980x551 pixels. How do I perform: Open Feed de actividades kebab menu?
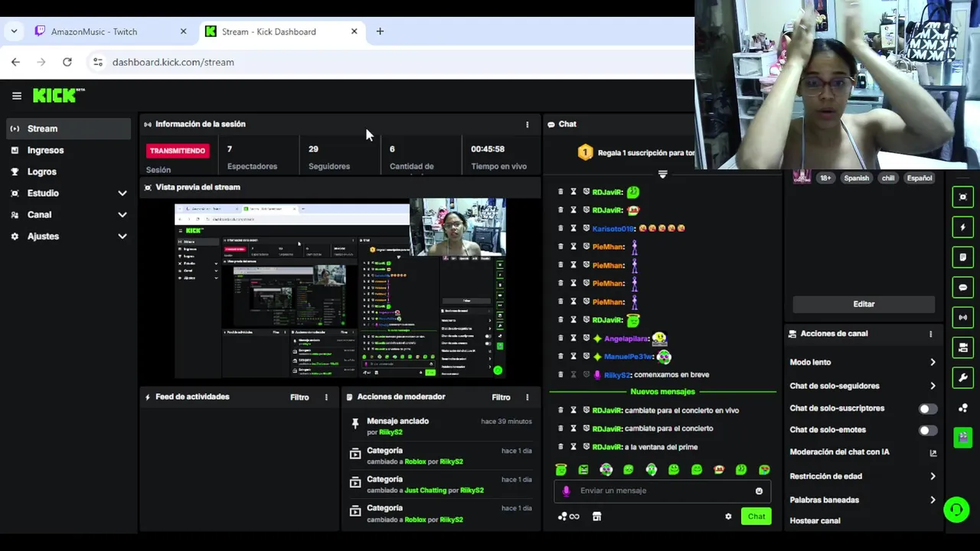326,396
